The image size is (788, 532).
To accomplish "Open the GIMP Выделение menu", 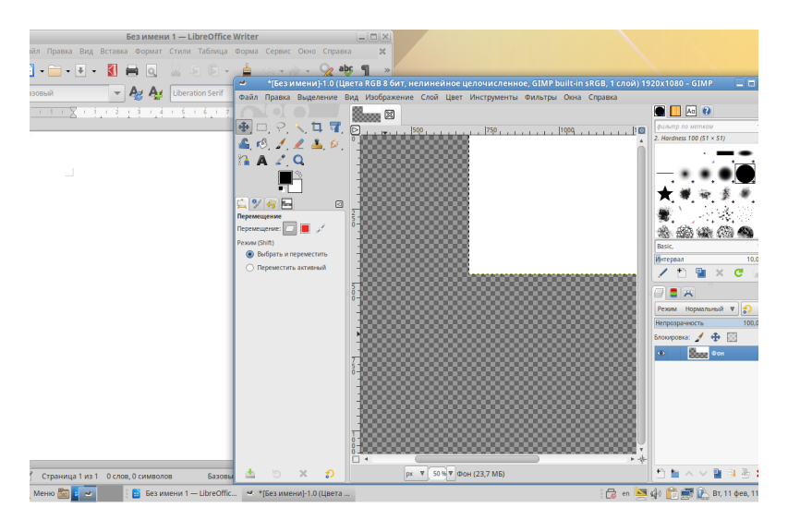I will tap(317, 97).
